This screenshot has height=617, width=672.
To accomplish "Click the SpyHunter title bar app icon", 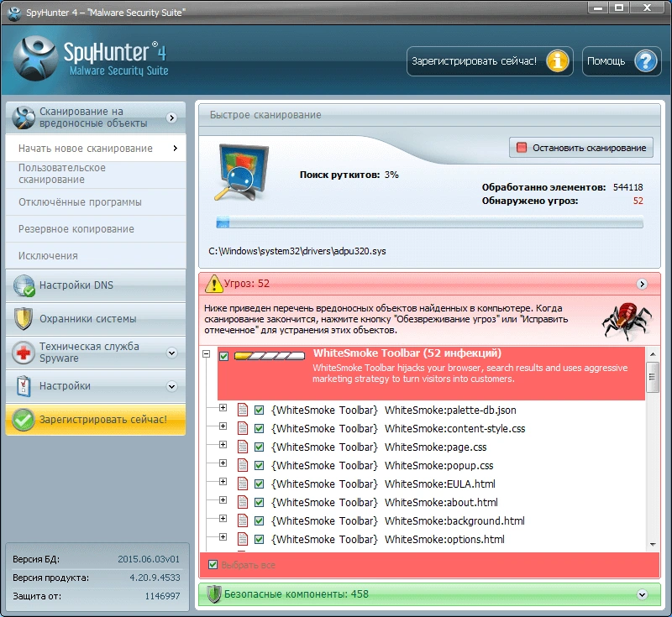I will pos(14,13).
